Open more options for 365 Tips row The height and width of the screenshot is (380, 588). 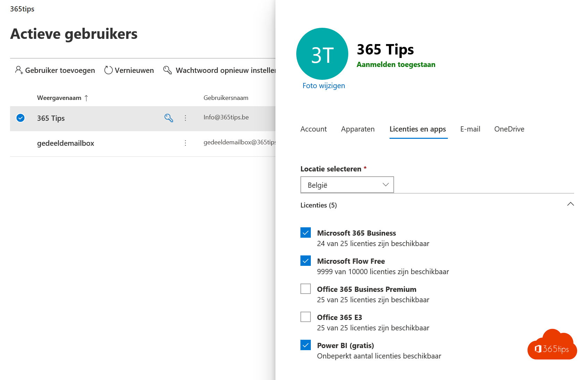click(x=186, y=118)
